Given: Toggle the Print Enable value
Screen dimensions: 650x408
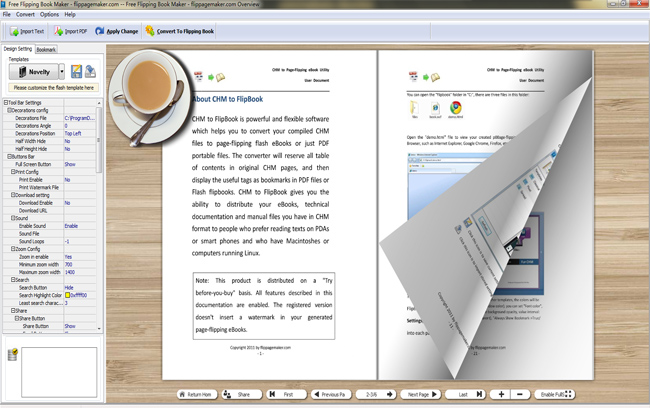Looking at the screenshot, I should click(80, 180).
